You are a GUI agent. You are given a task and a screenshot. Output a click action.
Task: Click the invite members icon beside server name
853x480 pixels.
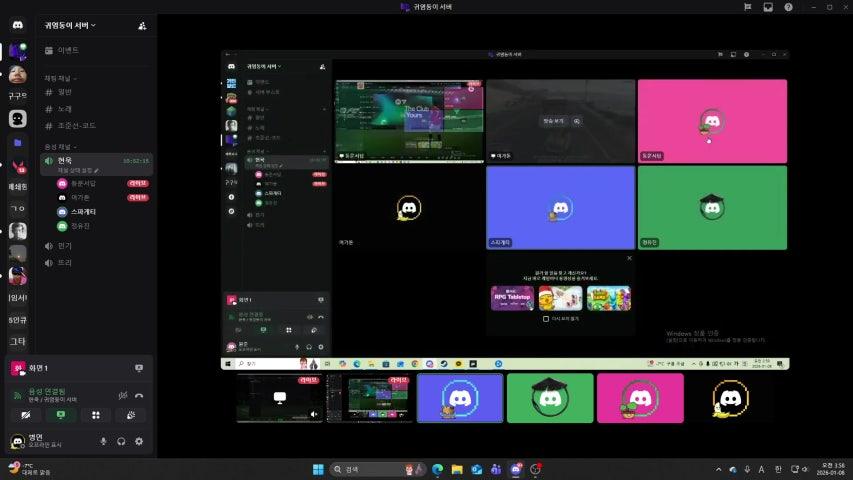(x=142, y=25)
